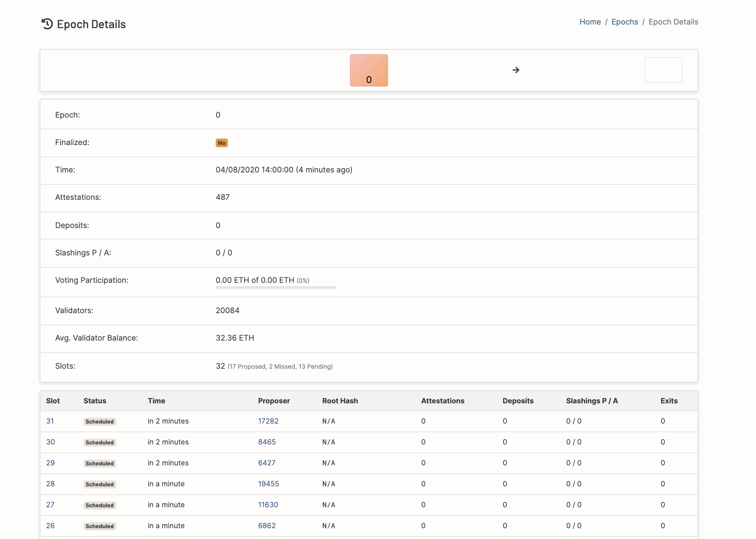This screenshot has height=539, width=756.
Task: Click the Epoch Details breadcrumb text
Action: (673, 22)
